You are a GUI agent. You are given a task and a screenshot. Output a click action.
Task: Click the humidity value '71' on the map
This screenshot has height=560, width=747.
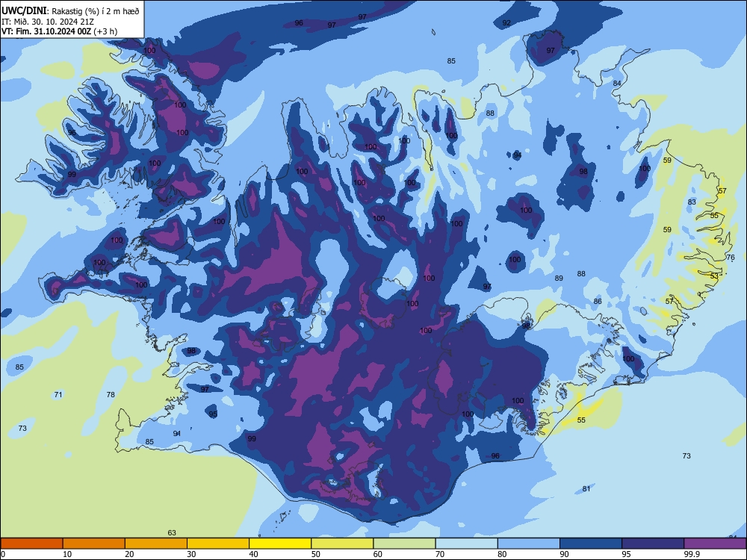pyautogui.click(x=58, y=395)
